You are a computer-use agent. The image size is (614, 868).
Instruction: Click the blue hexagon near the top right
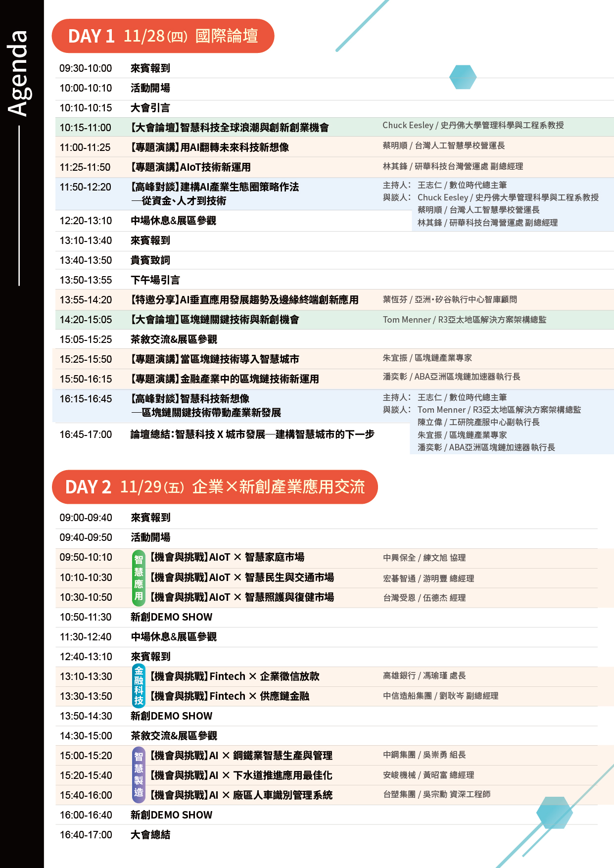point(463,77)
